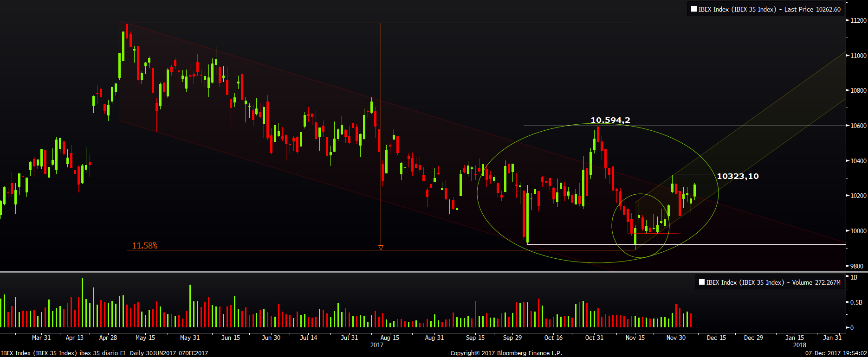
Task: Click the May 31 date label
Action: tap(190, 338)
